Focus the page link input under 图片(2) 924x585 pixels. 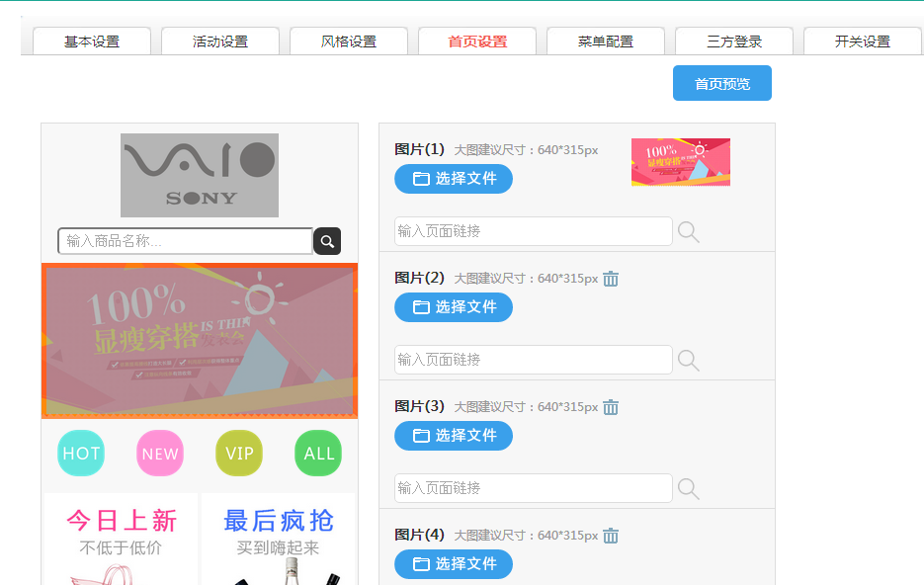point(533,360)
